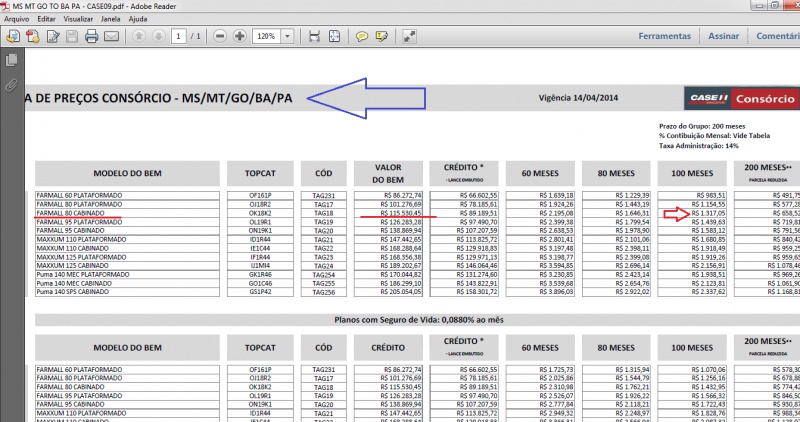Open the Ajuda menu
This screenshot has width=800, height=422.
(138, 19)
